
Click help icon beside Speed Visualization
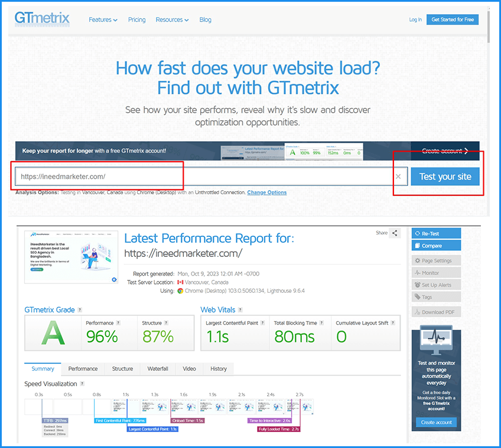point(82,384)
